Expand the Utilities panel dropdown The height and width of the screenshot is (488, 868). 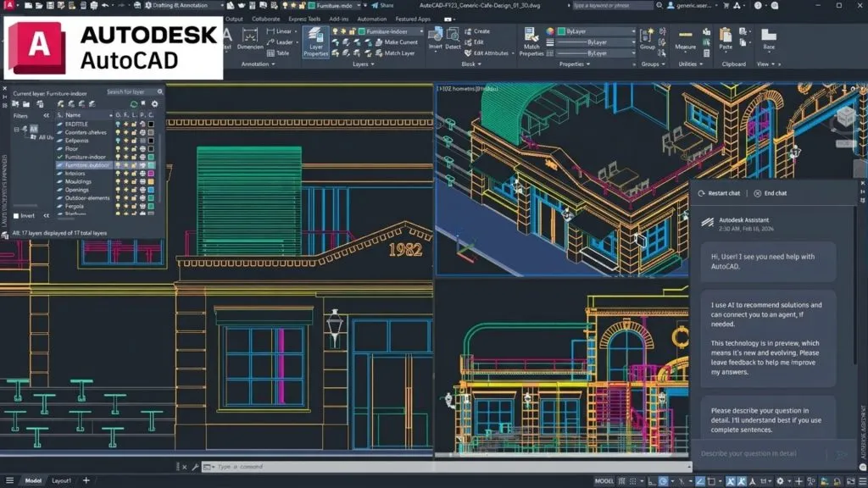click(x=690, y=64)
